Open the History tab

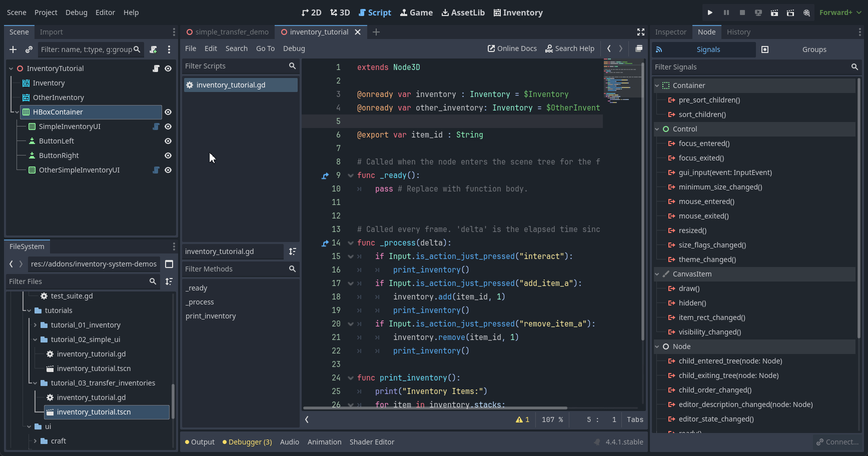[x=738, y=32]
